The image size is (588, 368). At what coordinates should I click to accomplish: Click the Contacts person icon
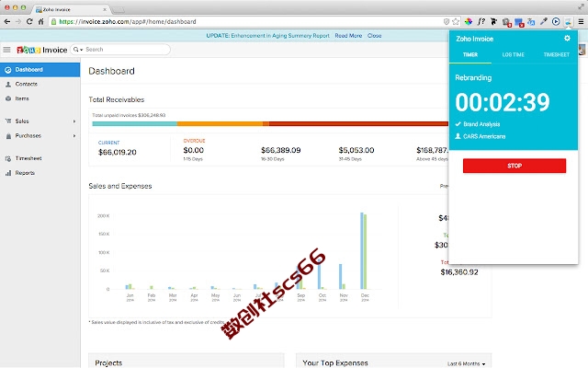[8, 85]
